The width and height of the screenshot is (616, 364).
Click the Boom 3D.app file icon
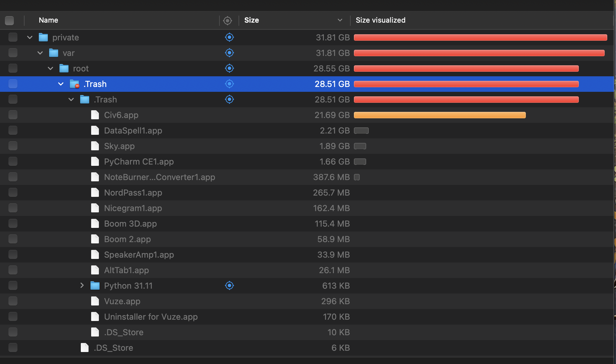click(95, 224)
